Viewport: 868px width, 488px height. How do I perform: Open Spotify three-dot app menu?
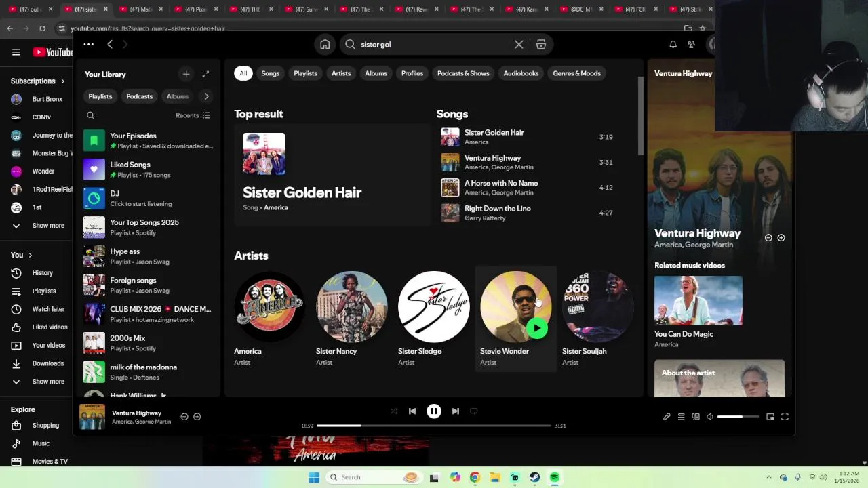point(89,44)
